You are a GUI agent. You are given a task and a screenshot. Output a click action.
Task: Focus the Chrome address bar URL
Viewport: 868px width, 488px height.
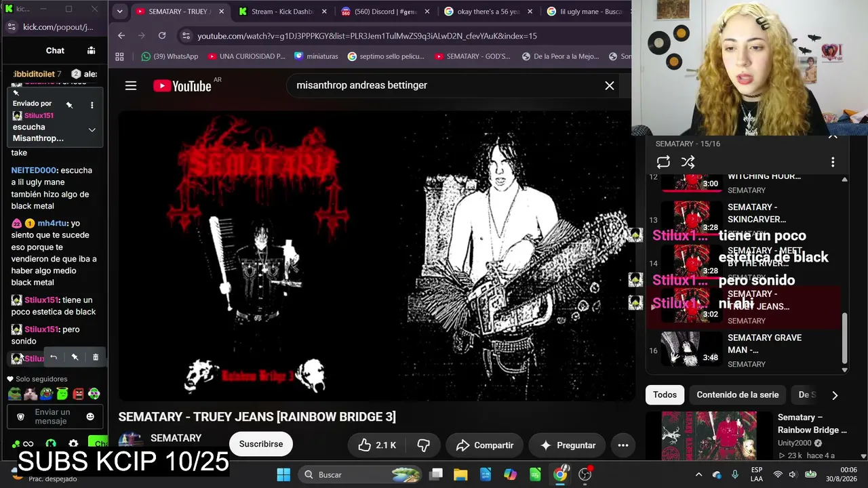(367, 36)
